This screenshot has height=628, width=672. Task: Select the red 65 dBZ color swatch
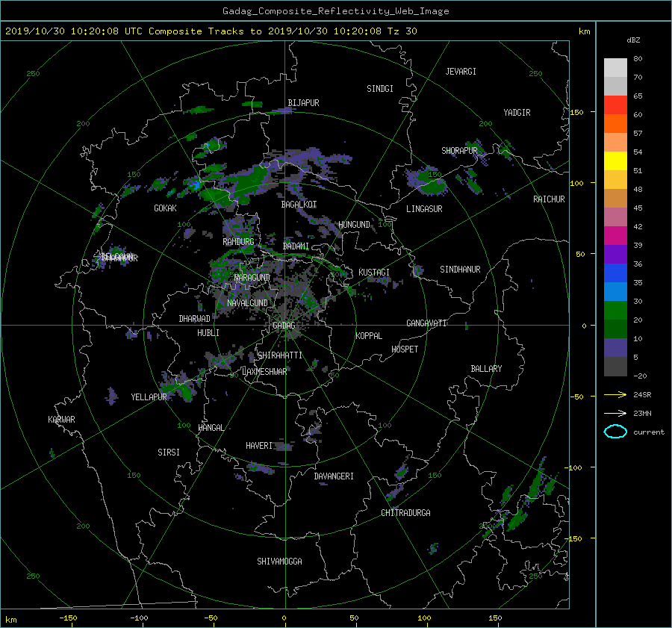615,105
